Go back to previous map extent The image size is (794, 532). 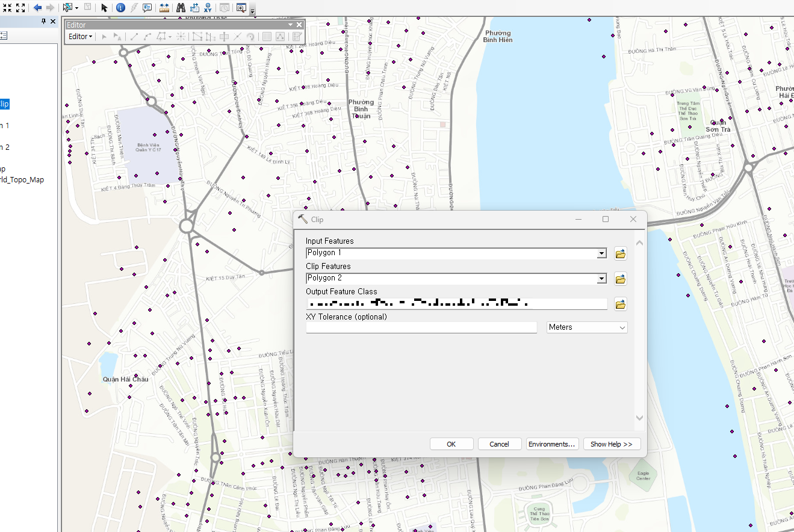37,8
